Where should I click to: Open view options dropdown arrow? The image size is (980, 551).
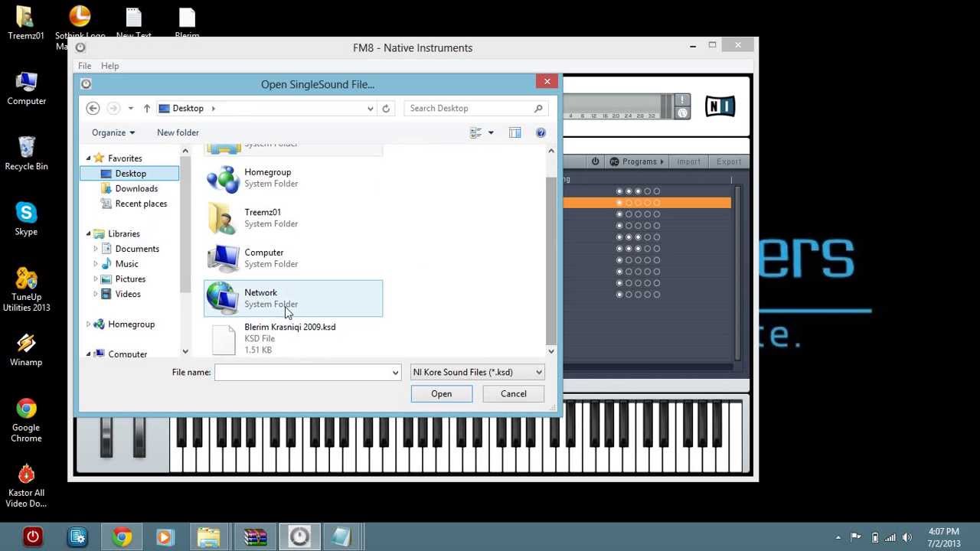491,132
